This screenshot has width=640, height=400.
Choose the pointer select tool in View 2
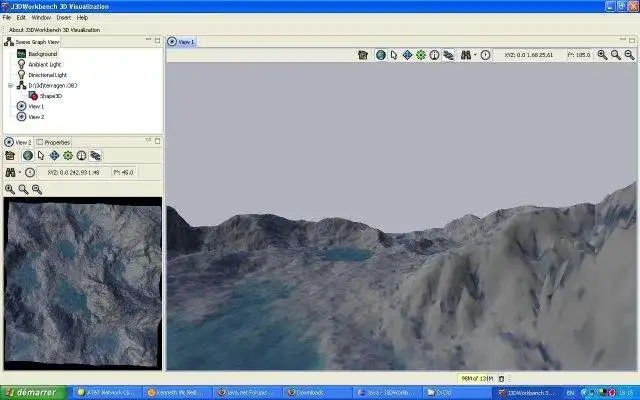(x=41, y=156)
